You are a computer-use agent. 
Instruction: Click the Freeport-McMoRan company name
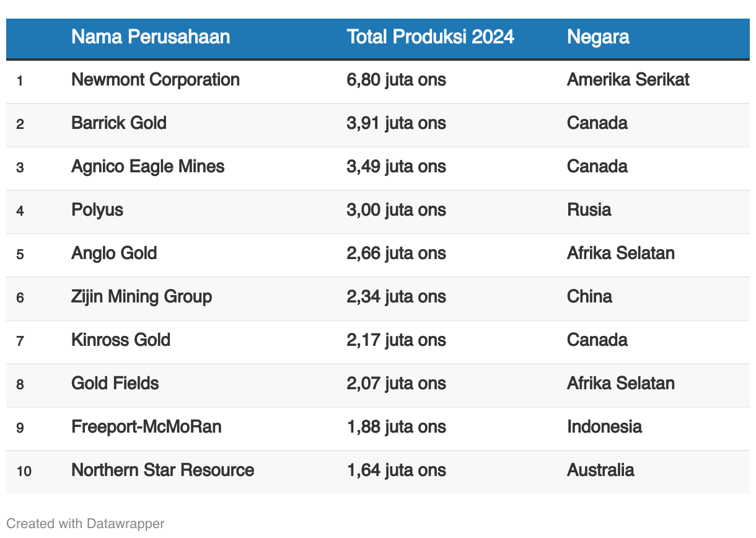pyautogui.click(x=146, y=427)
